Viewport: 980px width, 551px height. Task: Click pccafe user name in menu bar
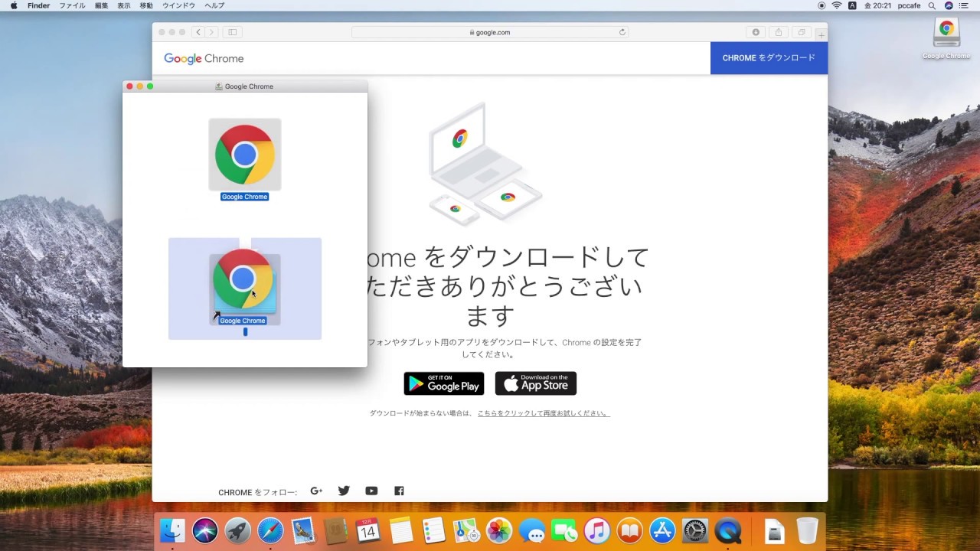coord(909,5)
